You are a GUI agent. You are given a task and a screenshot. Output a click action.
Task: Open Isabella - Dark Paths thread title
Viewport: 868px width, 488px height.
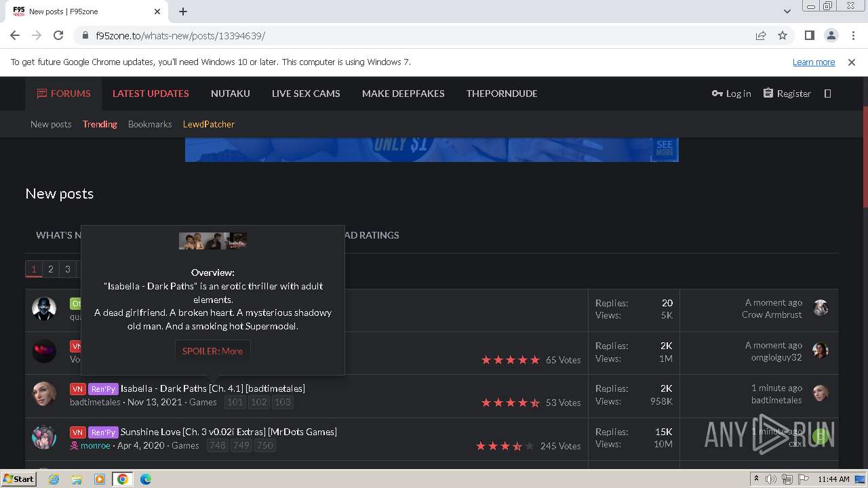click(213, 388)
